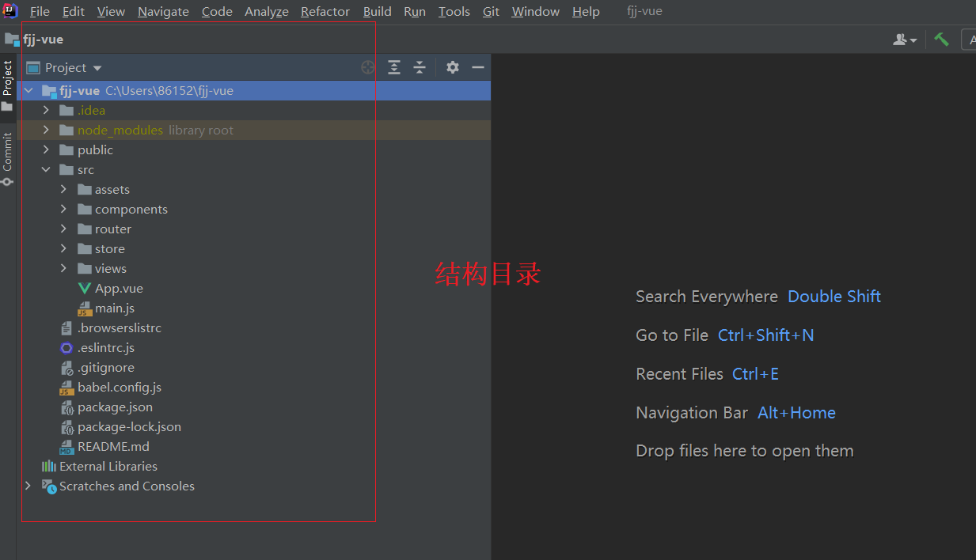This screenshot has width=976, height=560.
Task: Hide the Project panel with the minimize icon
Action: click(478, 67)
